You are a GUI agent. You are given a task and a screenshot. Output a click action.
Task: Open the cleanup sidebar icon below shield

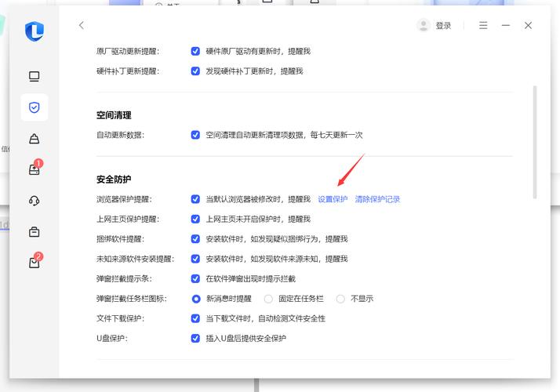(35, 139)
